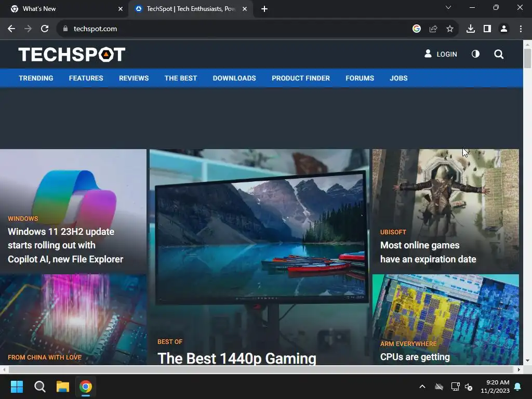Click the LOGIN user link
The height and width of the screenshot is (399, 532).
[441, 54]
